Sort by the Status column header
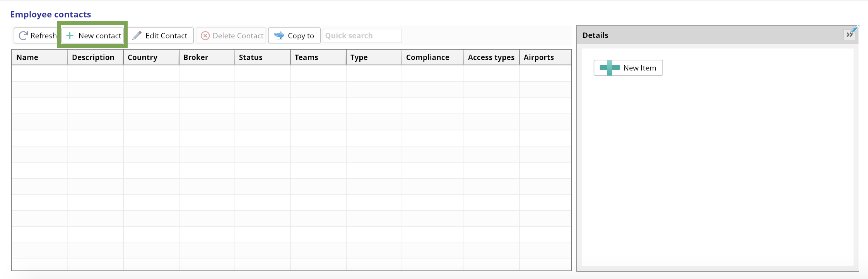 251,57
